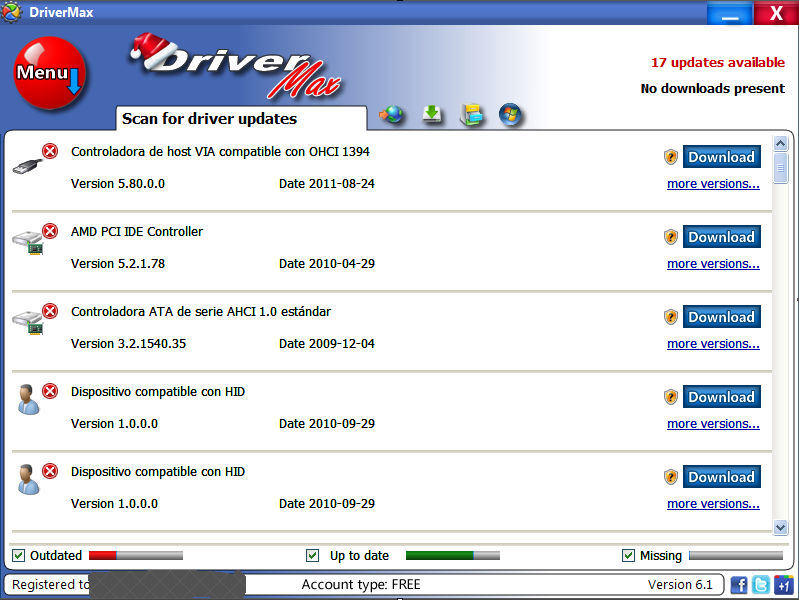799x600 pixels.
Task: Toggle the Missing filter checkbox
Action: tap(628, 555)
